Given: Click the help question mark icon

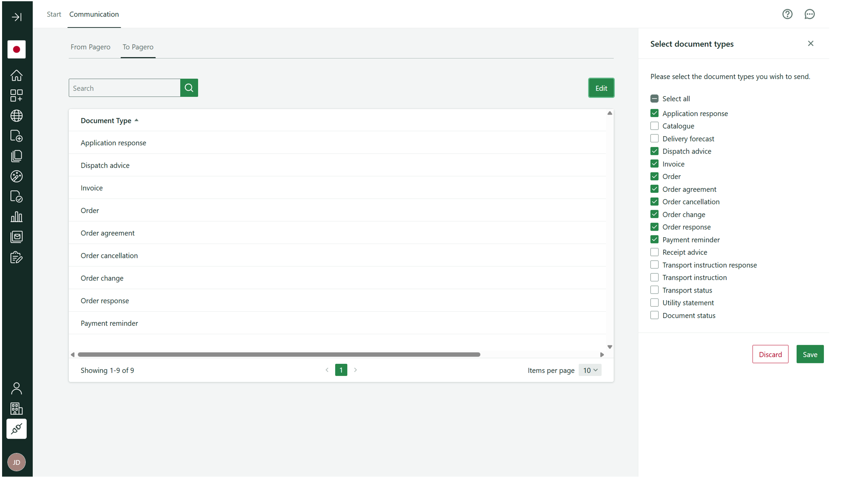Looking at the screenshot, I should [x=787, y=14].
